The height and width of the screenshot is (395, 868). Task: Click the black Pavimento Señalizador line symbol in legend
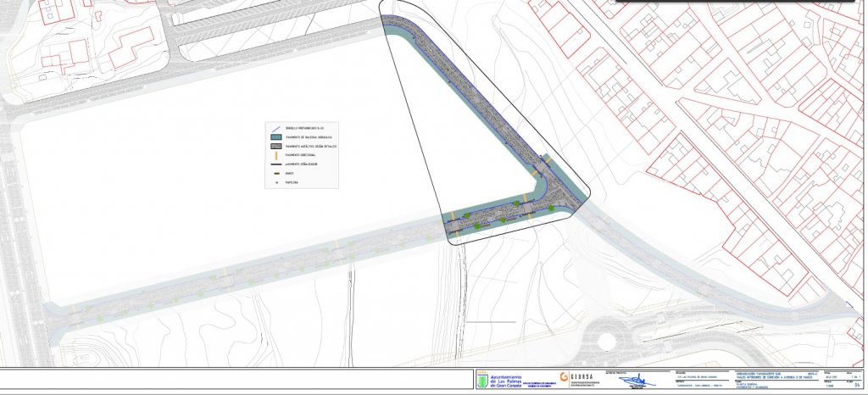275,164
